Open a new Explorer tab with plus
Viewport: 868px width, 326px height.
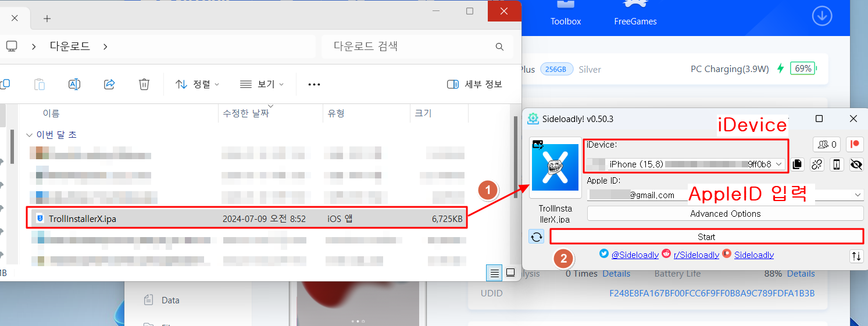(x=47, y=18)
